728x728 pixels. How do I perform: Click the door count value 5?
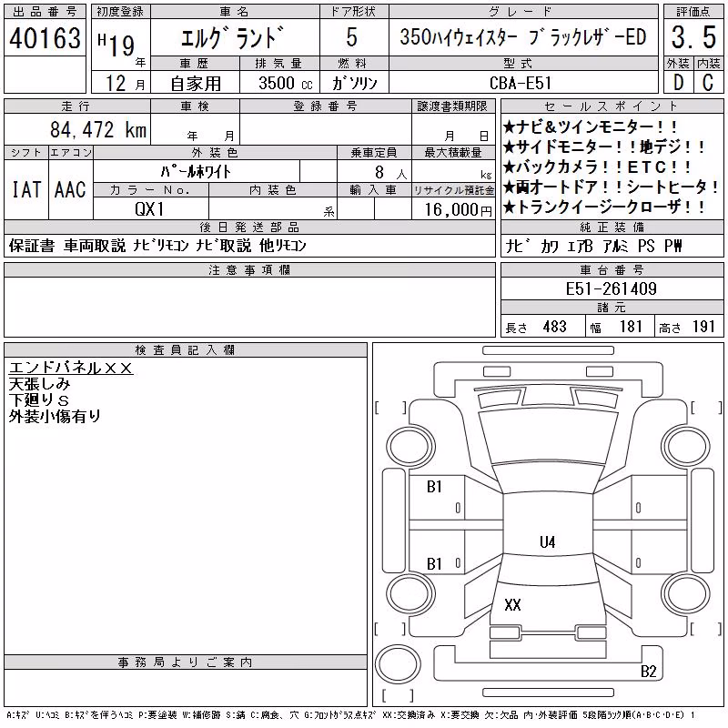(x=352, y=37)
